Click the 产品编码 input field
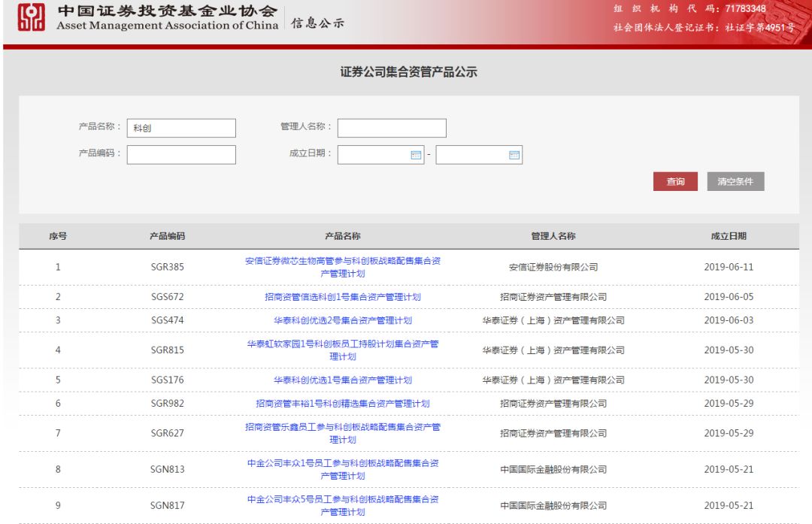 point(180,154)
